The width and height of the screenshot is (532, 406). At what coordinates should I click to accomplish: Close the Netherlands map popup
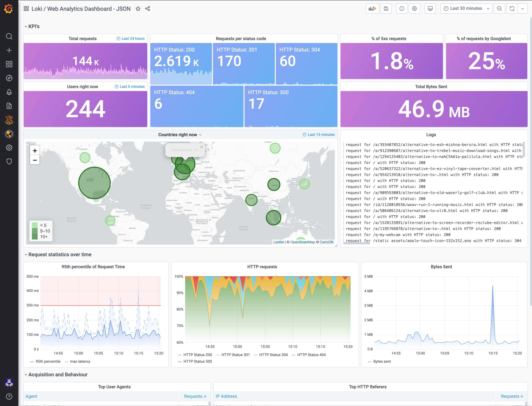coord(202,147)
